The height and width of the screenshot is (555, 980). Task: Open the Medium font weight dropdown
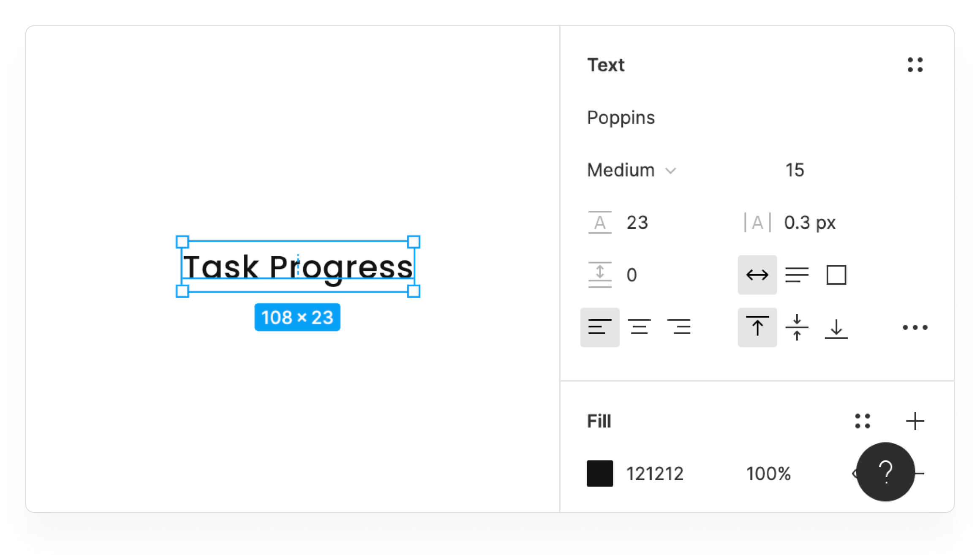coord(632,170)
